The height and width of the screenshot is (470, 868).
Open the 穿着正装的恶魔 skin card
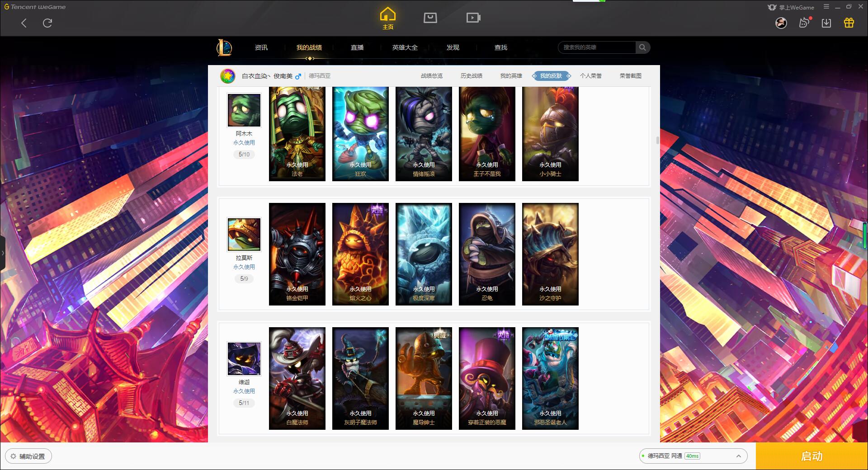(487, 378)
